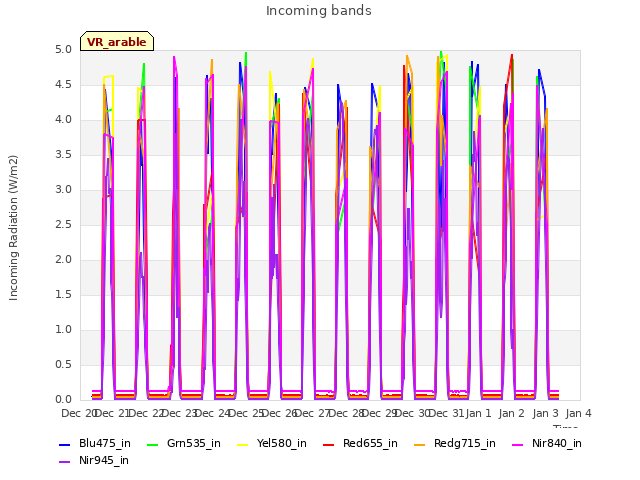Select the Nir840_in legend label

(557, 444)
